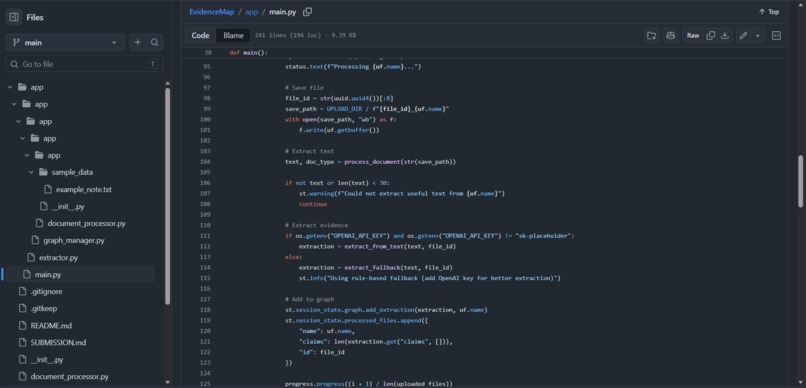Open the app folder breadcrumb link

[x=251, y=12]
